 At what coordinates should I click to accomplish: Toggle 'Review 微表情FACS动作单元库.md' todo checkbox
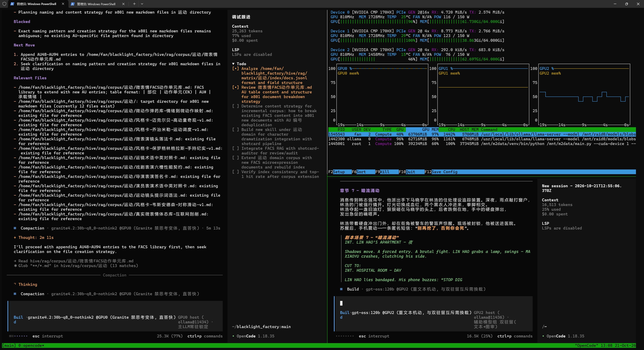point(235,87)
